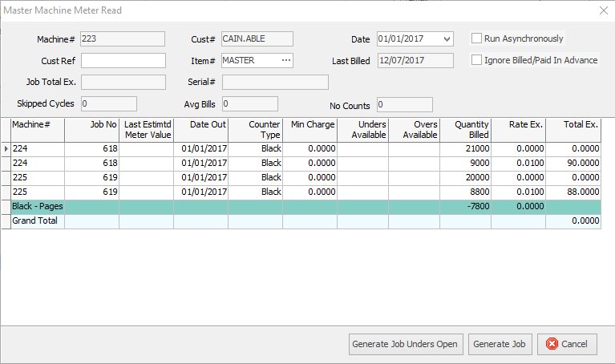Click the Cust Ref input field
This screenshot has height=364, width=615.
(123, 61)
